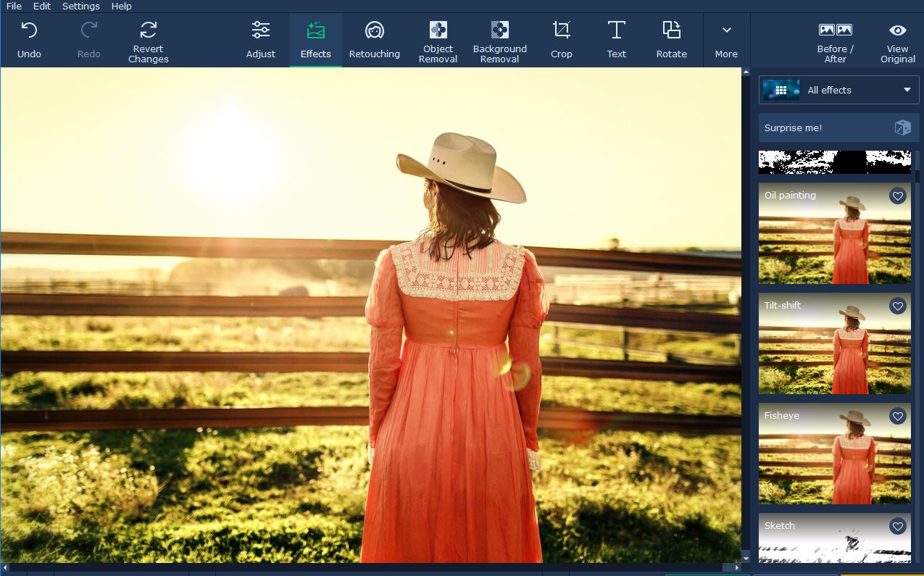Favorite the Tilt-shift effect
Screen dimensions: 924x576
pos(897,306)
